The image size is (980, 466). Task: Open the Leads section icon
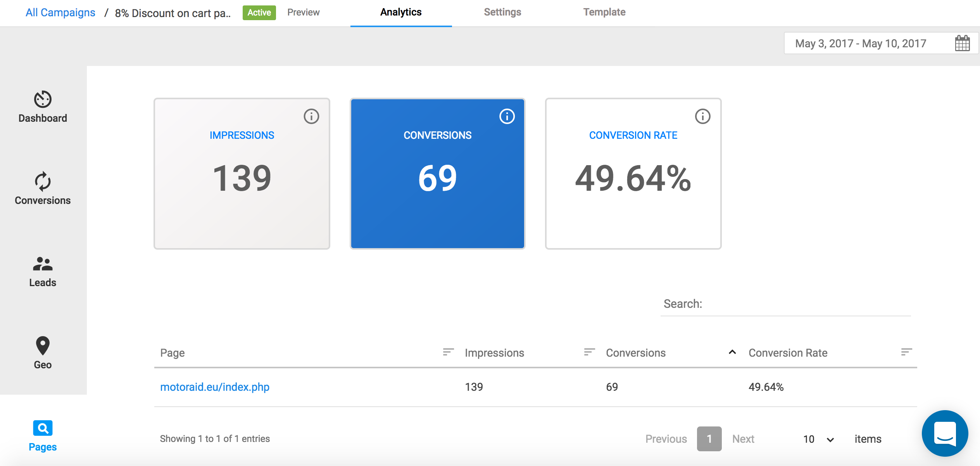(x=43, y=264)
